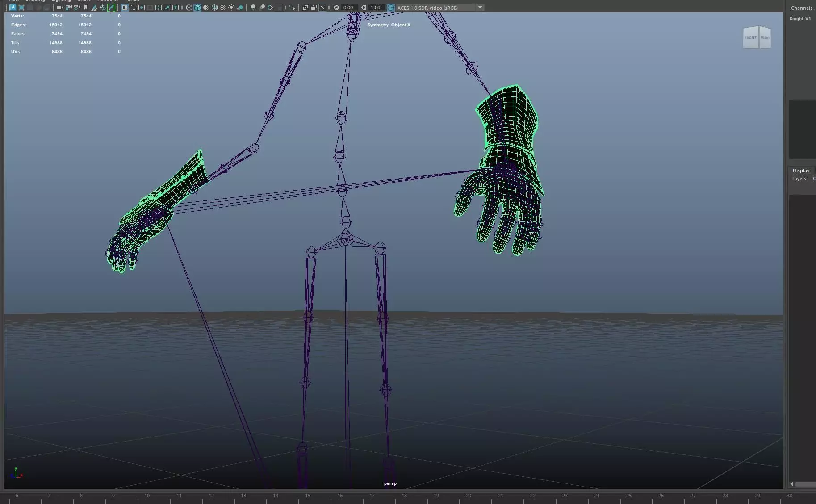Toggle the Field Chart display
This screenshot has width=816, height=504.
(x=158, y=8)
